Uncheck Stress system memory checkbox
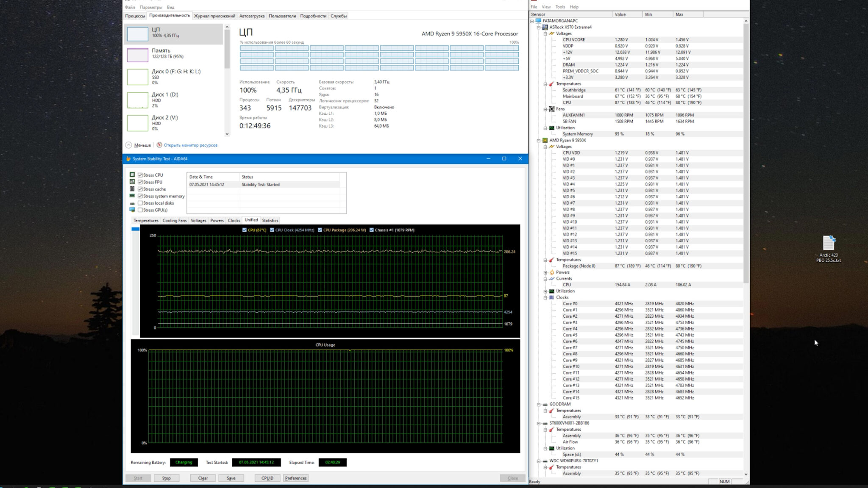 pyautogui.click(x=140, y=196)
